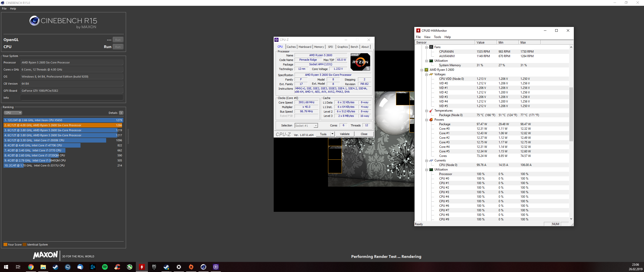Image resolution: width=644 pixels, height=272 pixels.
Task: Open the Windows Start menu
Action: pyautogui.click(x=6, y=267)
